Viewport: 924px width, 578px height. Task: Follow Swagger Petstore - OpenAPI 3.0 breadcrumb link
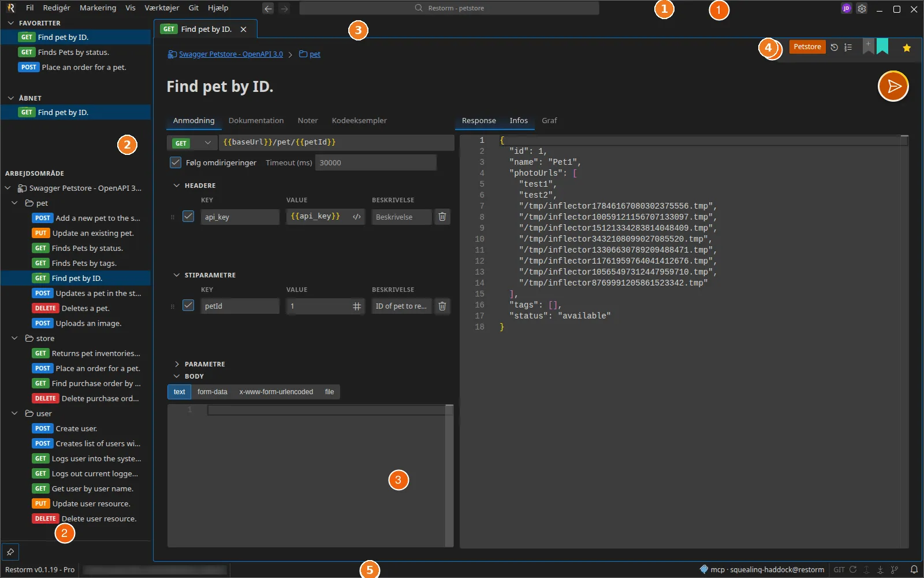click(x=230, y=54)
